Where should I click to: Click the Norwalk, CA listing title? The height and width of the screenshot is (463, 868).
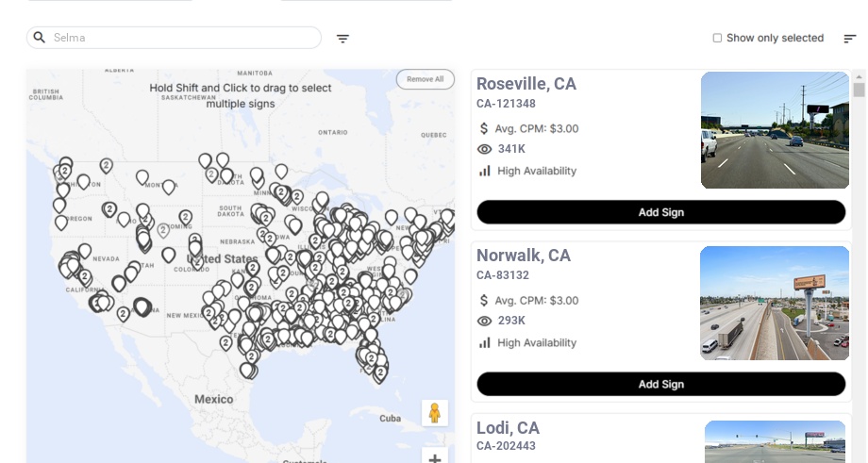523,256
